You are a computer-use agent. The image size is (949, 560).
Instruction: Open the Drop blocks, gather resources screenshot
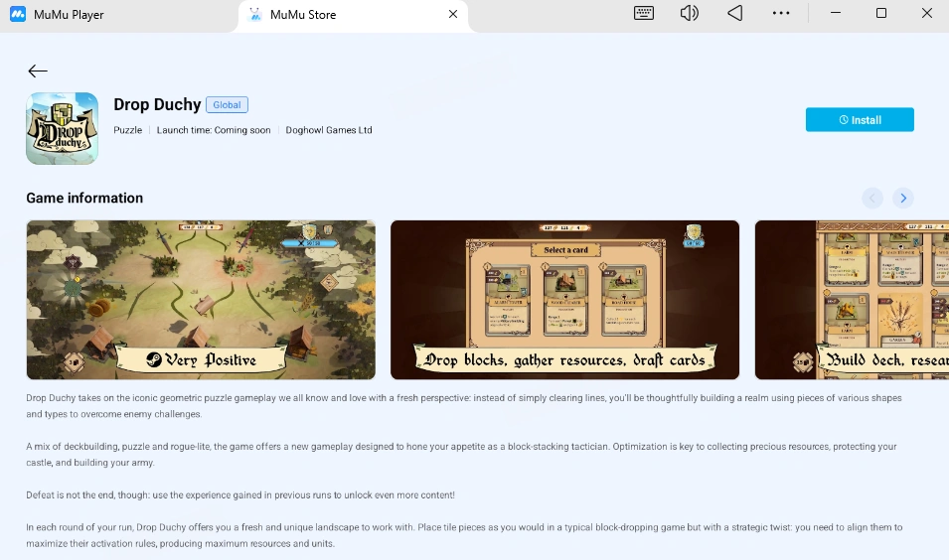click(x=564, y=300)
